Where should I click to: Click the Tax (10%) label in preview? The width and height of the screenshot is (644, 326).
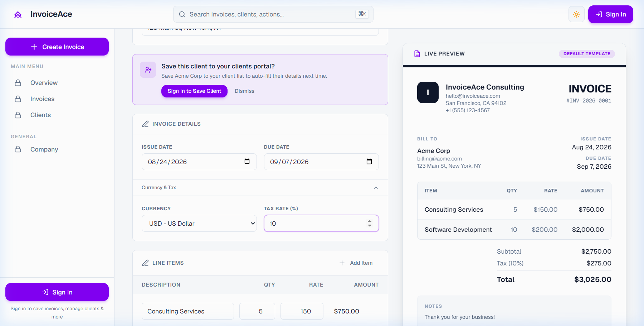(x=510, y=263)
